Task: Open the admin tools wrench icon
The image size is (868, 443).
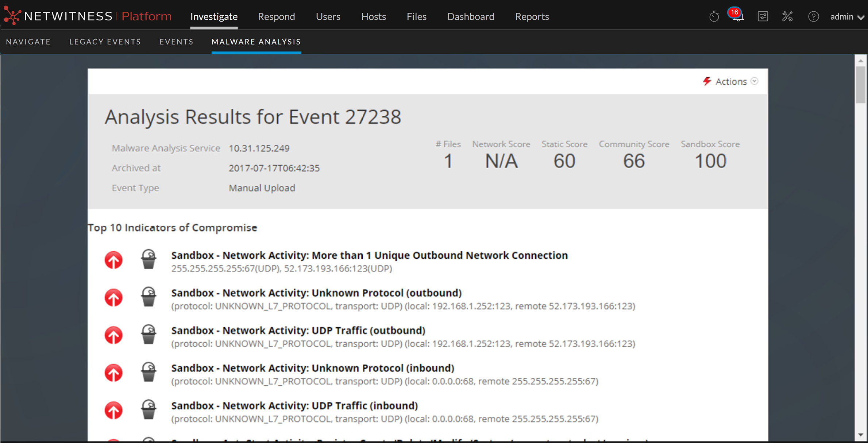Action: click(787, 16)
